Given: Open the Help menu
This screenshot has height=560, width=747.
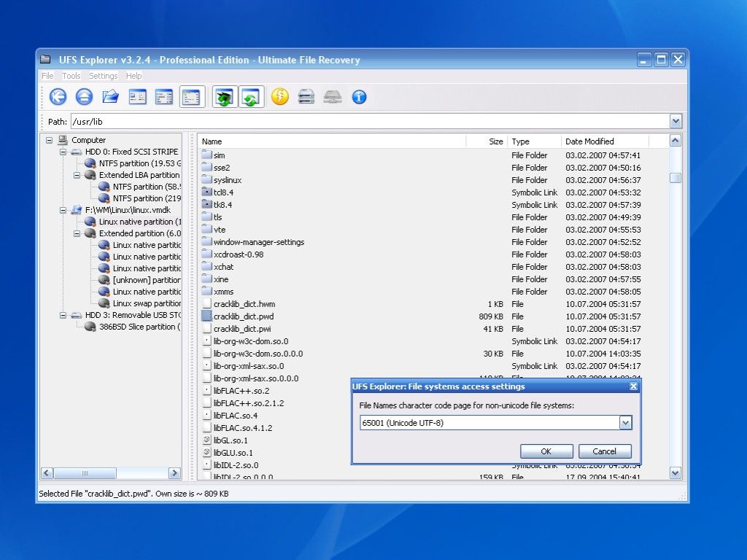Looking at the screenshot, I should pos(134,76).
